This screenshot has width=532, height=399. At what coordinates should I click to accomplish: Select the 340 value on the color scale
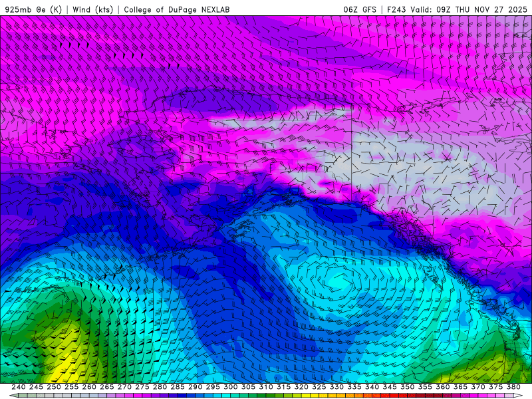click(372, 387)
